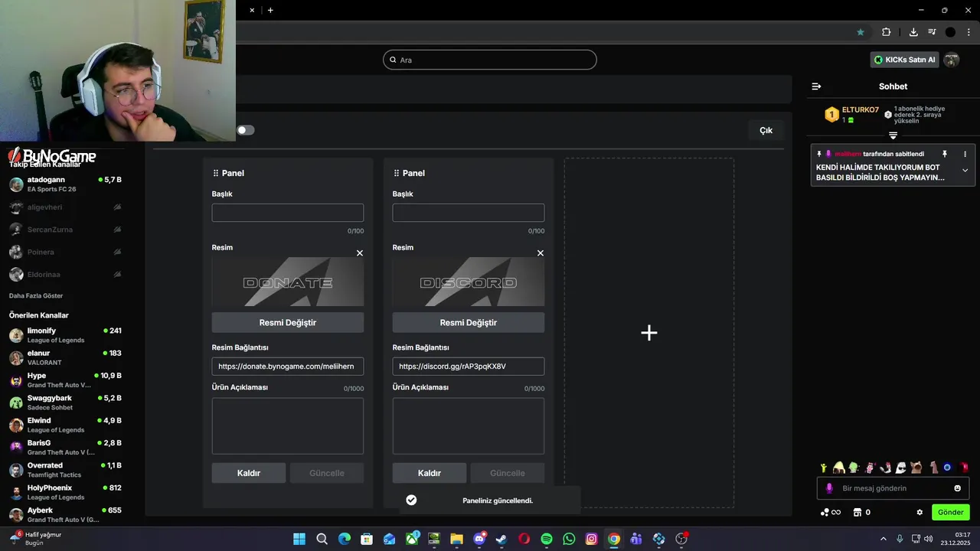980x551 pixels.
Task: Unpin the pinned chat message
Action: tap(944, 154)
